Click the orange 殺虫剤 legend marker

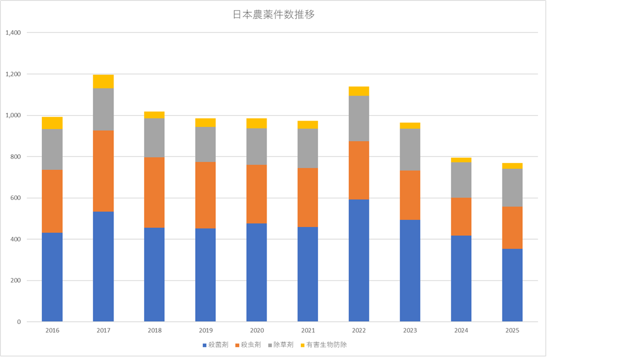pos(237,345)
